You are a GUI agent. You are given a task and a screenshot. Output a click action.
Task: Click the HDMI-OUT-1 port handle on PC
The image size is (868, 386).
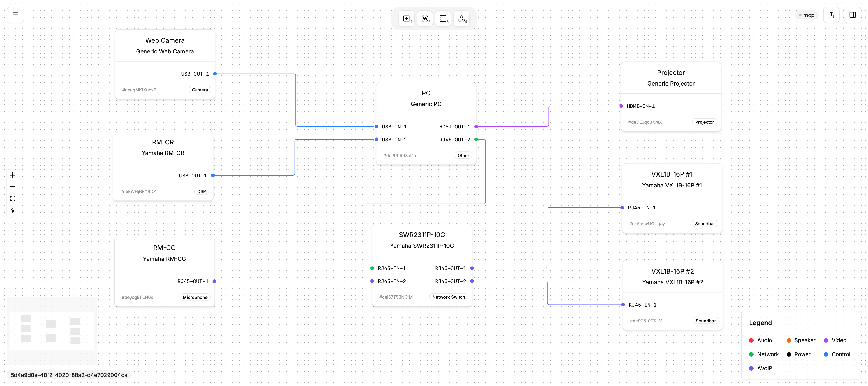[x=476, y=127]
